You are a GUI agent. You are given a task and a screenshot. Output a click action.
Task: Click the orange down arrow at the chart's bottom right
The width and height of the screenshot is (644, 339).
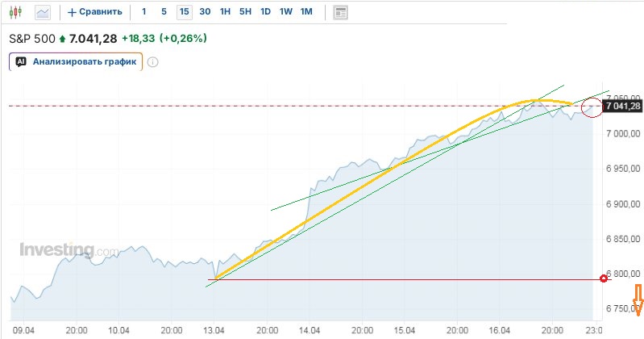(638, 304)
